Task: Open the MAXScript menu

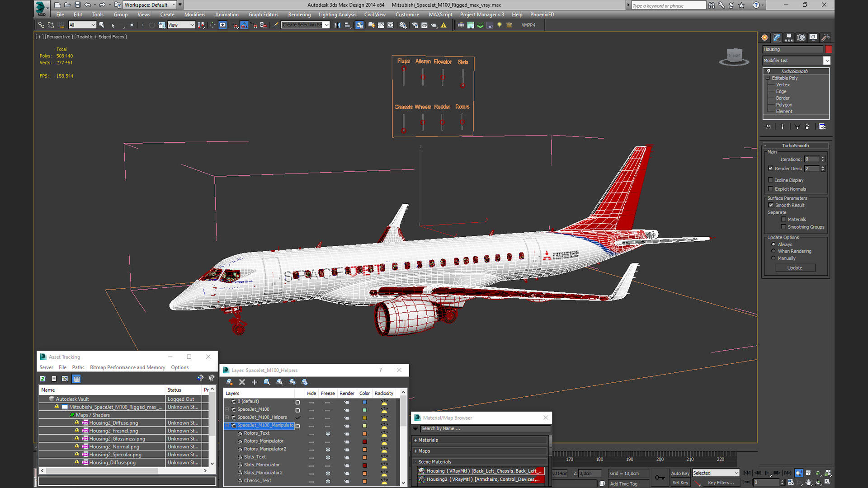Action: [x=440, y=14]
